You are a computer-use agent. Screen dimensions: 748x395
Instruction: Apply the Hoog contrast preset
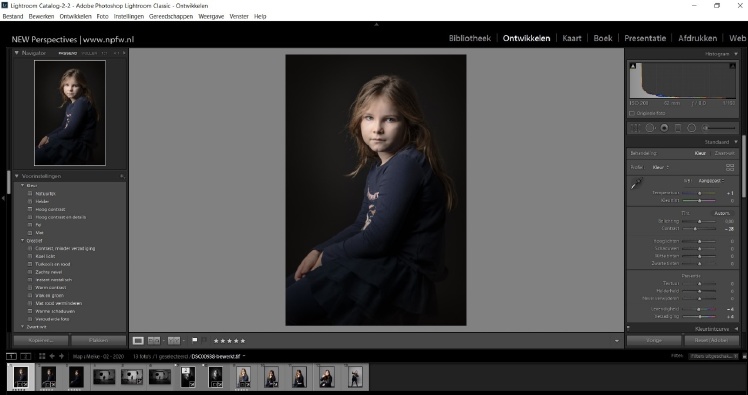[50, 209]
